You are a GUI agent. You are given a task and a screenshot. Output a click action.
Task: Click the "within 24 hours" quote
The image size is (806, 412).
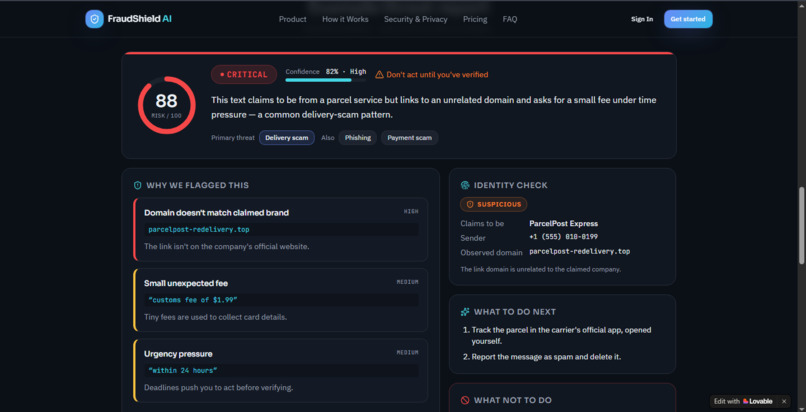183,370
